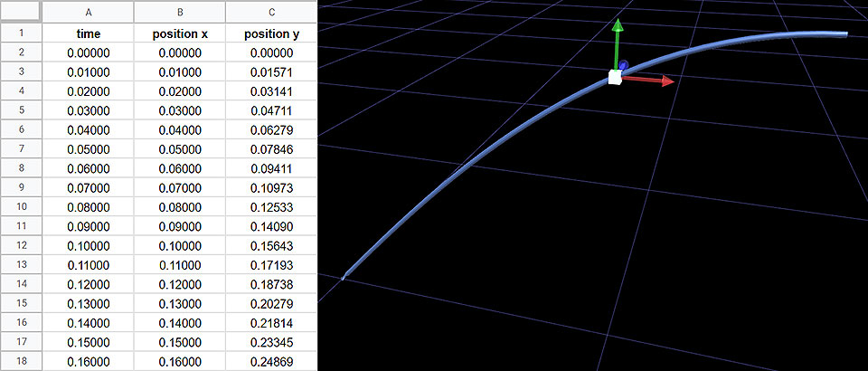Select time column cell 0.03000

tap(89, 110)
